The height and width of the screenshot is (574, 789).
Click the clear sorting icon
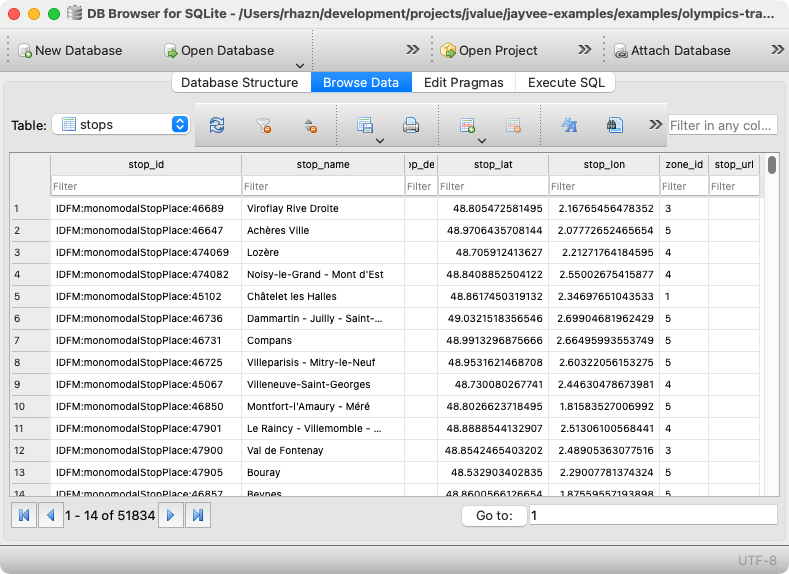(310, 126)
